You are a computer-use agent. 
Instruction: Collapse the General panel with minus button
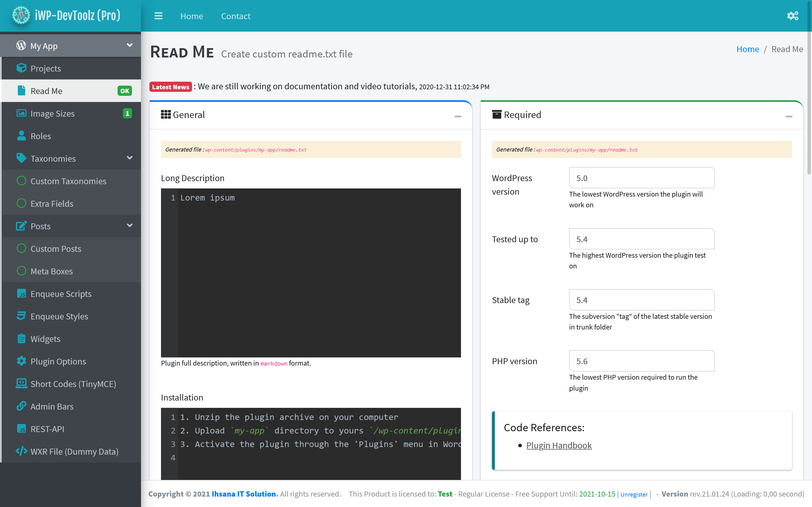pos(458,116)
